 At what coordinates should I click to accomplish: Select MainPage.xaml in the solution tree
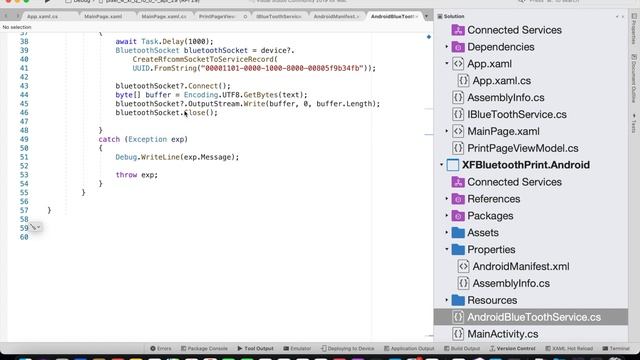[503, 131]
